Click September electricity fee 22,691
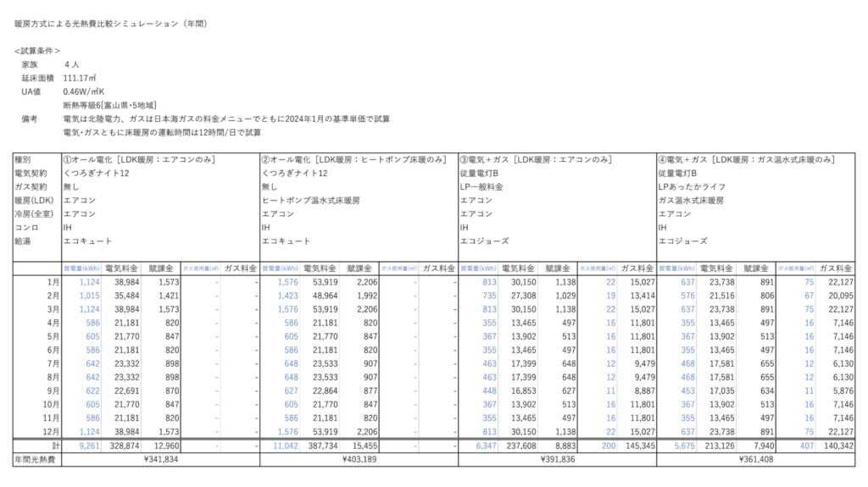Viewport: 868px width, 487px height. click(x=127, y=391)
